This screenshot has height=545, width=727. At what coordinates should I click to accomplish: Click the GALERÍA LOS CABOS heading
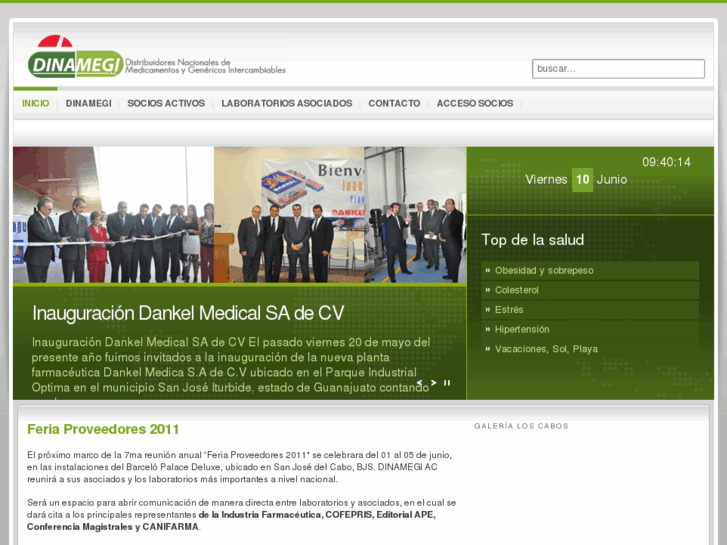pyautogui.click(x=521, y=426)
